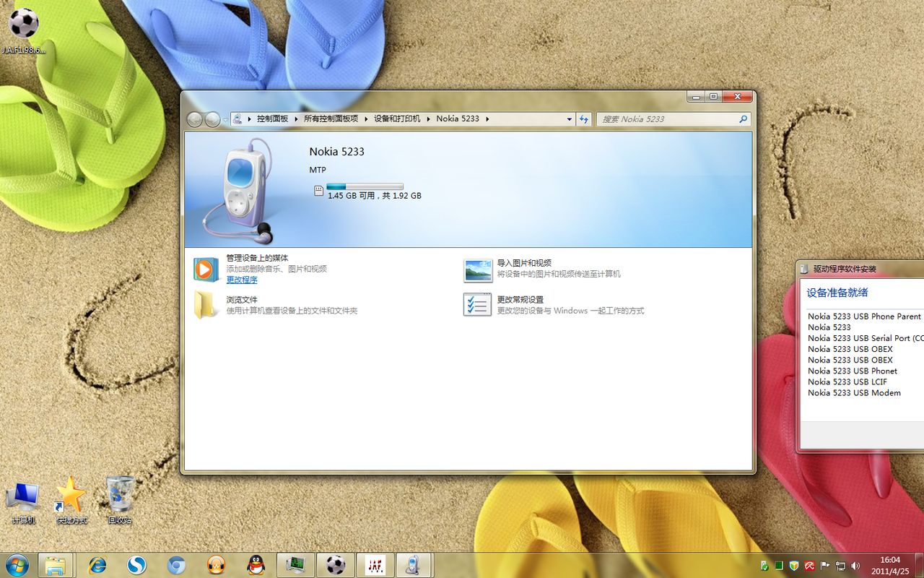Select Nokia 5233 USB Phone Parent entry

click(864, 316)
